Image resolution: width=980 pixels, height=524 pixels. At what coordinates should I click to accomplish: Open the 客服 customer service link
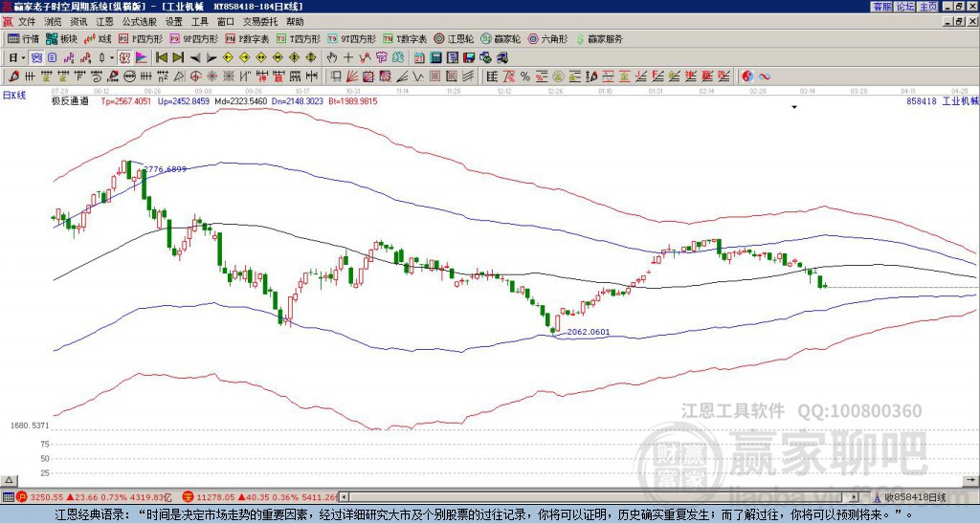[x=881, y=6]
